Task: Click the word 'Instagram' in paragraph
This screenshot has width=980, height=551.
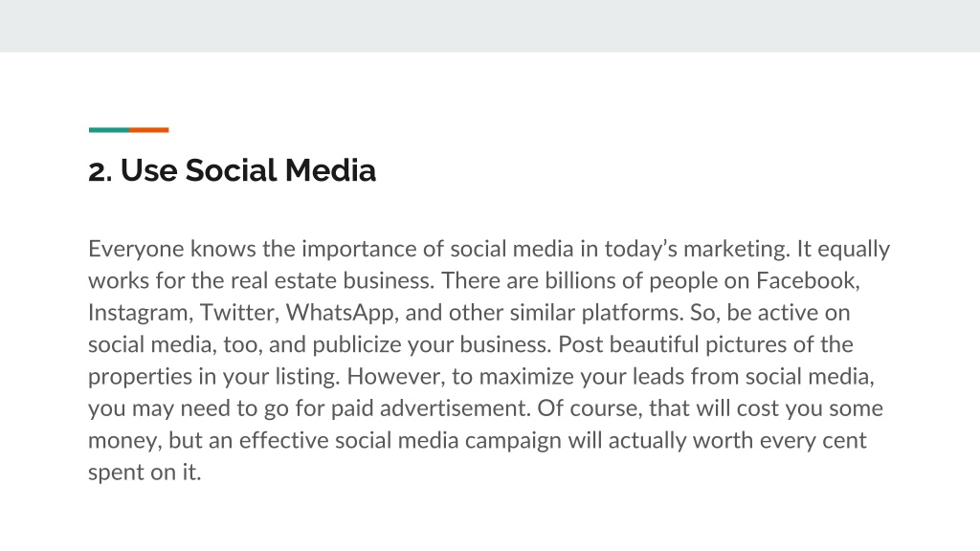Action: [138, 313]
